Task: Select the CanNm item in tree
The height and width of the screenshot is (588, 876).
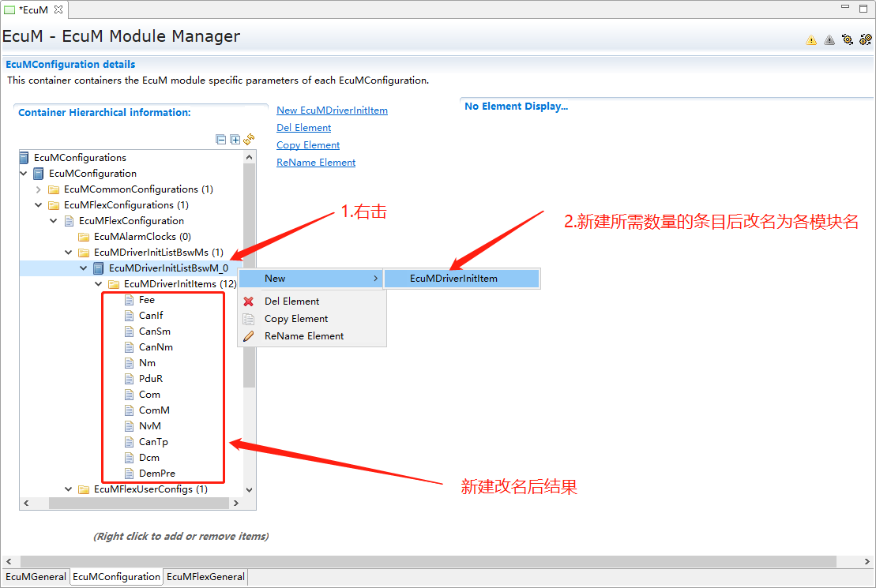Action: (x=156, y=347)
